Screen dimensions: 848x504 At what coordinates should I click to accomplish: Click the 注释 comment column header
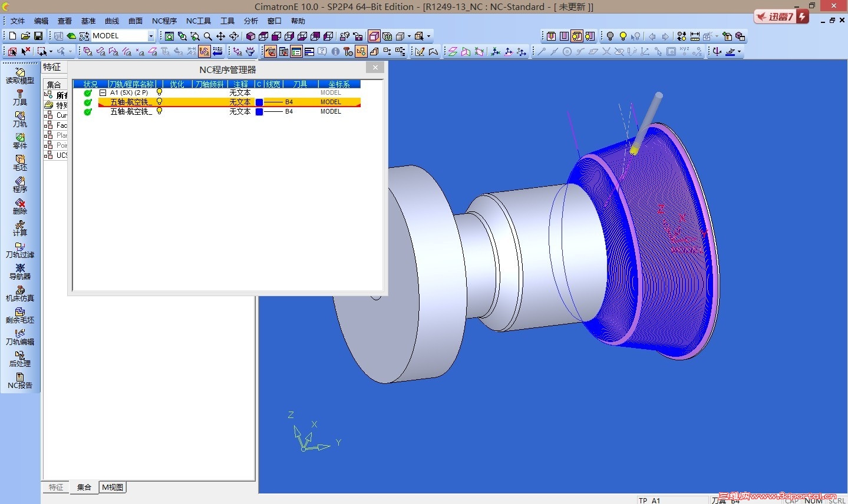tap(240, 84)
